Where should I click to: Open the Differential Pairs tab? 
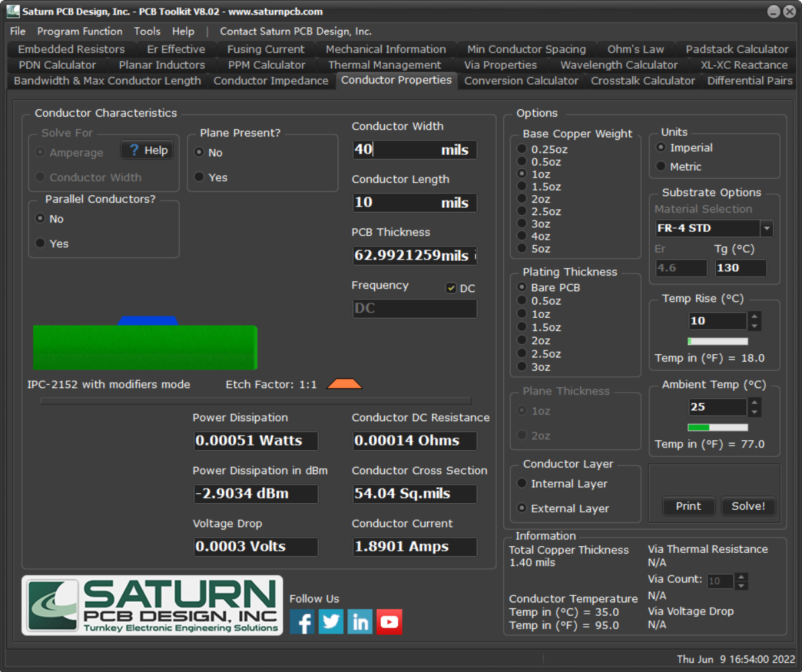pos(750,81)
